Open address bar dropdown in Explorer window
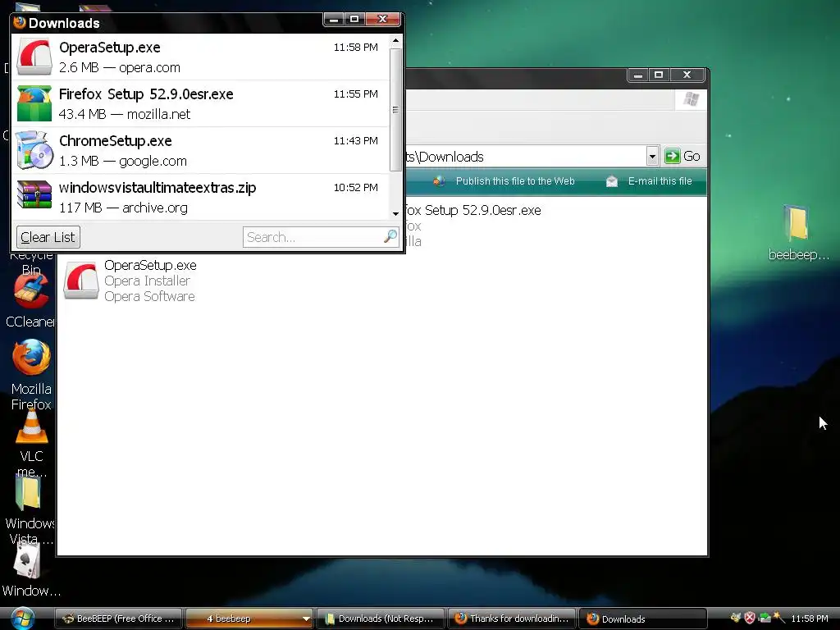This screenshot has width=840, height=630. [652, 157]
